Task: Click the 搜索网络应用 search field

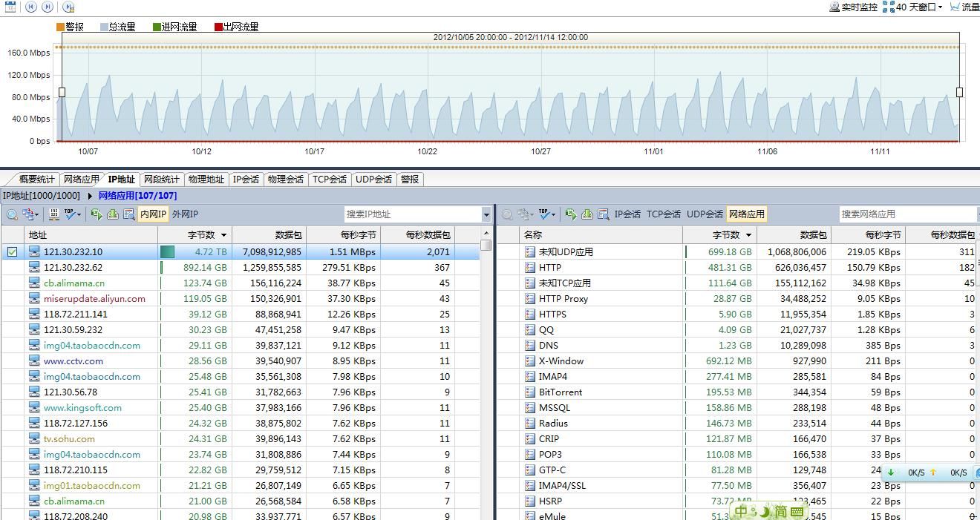Action: [x=898, y=214]
